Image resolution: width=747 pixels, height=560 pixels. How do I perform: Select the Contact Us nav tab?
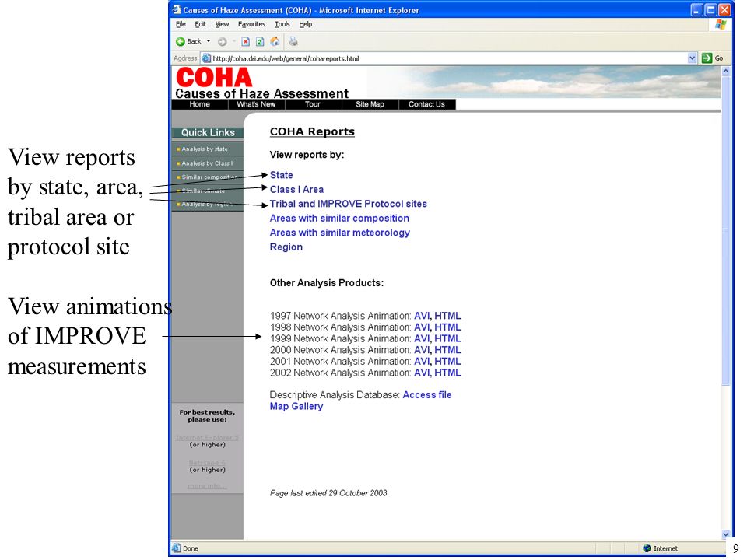pos(426,104)
